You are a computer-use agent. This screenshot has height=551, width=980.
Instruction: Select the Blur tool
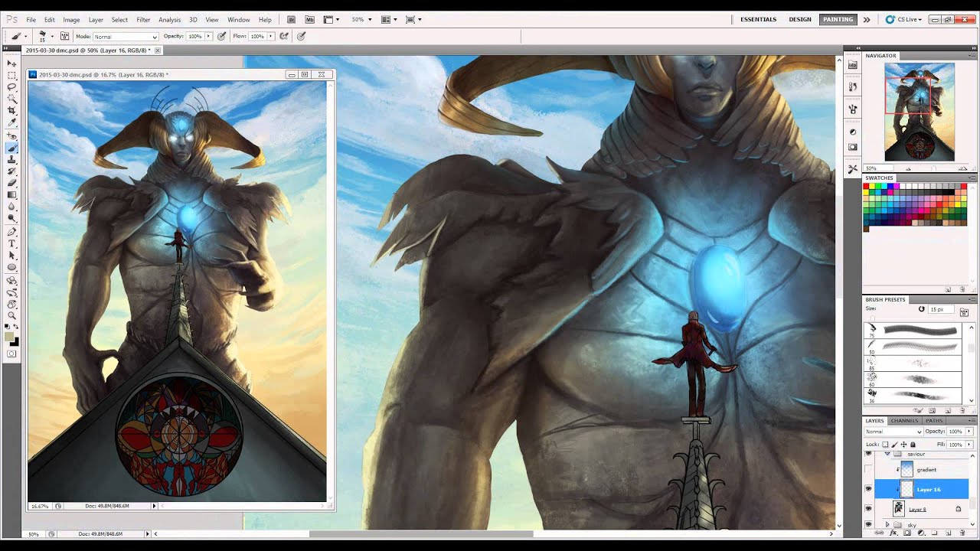pos(11,206)
